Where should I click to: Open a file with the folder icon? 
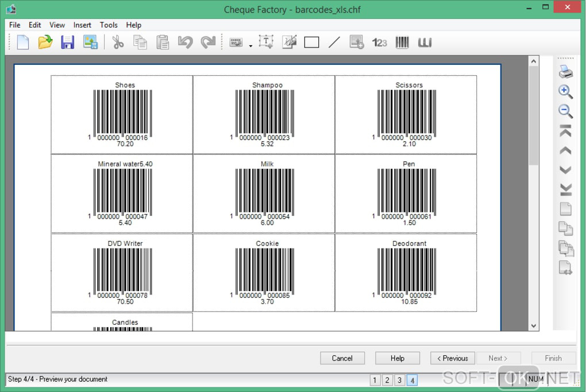coord(45,42)
